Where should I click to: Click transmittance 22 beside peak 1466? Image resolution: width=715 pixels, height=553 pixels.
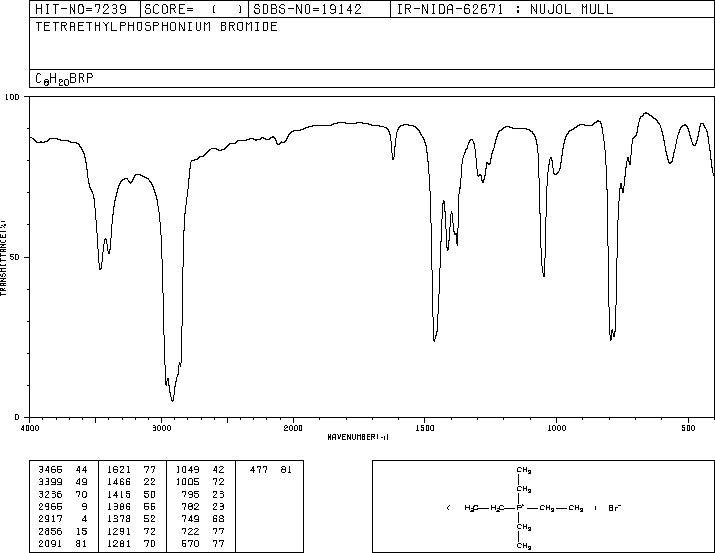[x=150, y=482]
